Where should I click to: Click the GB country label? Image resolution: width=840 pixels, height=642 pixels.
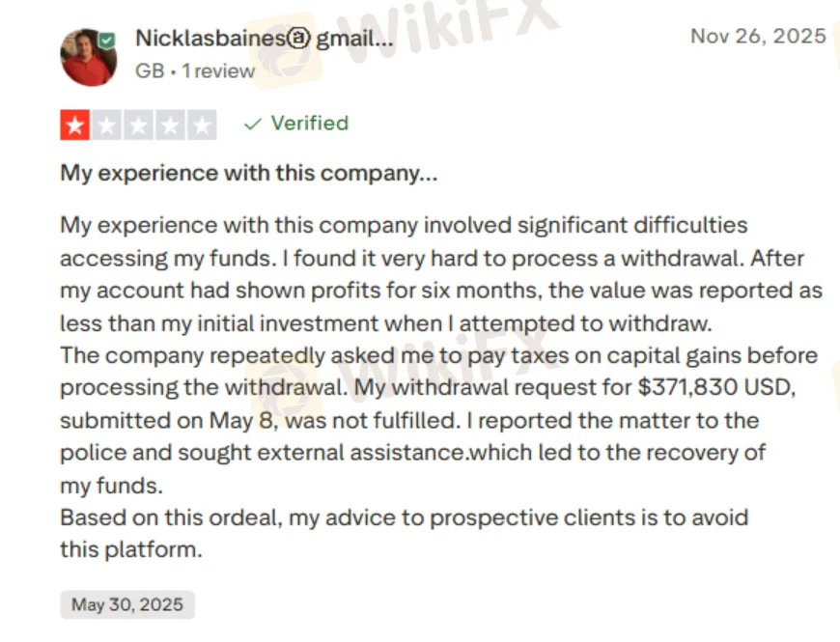point(149,71)
